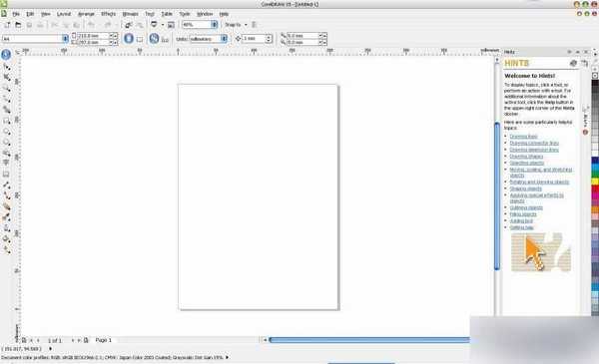Open the Snap to dropdown
Screen dimensions: 599x364
point(246,25)
